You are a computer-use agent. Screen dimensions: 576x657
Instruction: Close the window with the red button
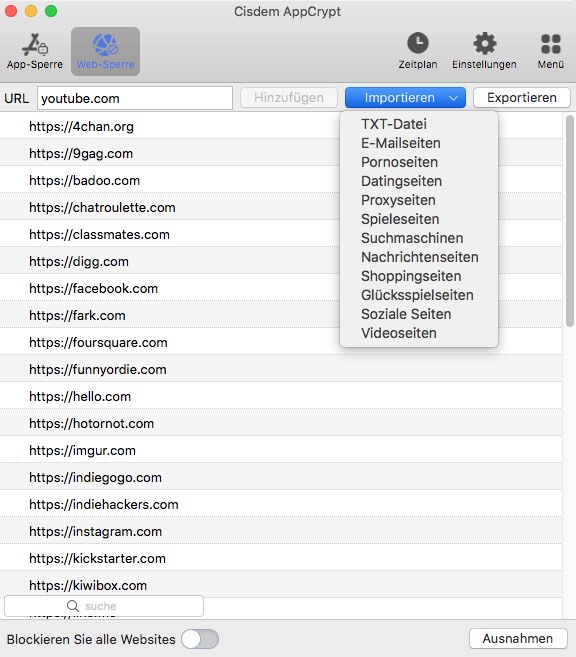click(x=10, y=11)
